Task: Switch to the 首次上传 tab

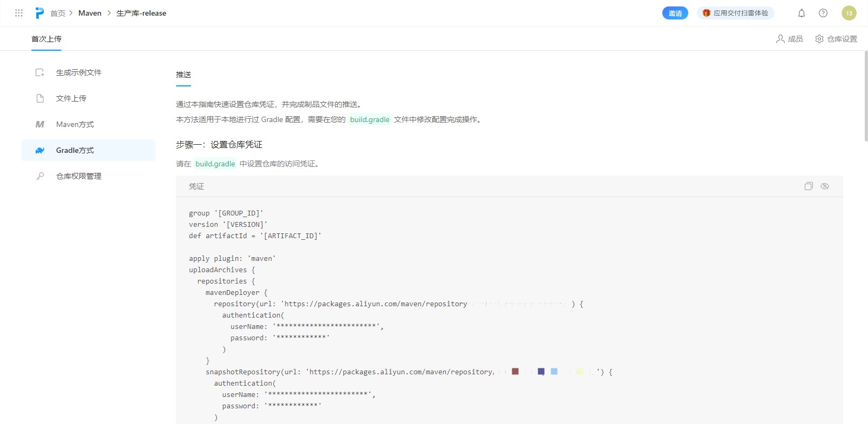Action: pos(46,39)
